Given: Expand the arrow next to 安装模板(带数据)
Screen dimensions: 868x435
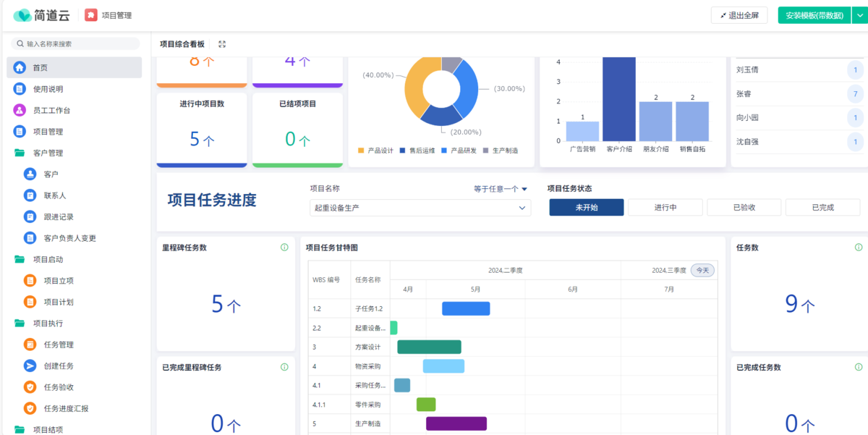Looking at the screenshot, I should 859,15.
